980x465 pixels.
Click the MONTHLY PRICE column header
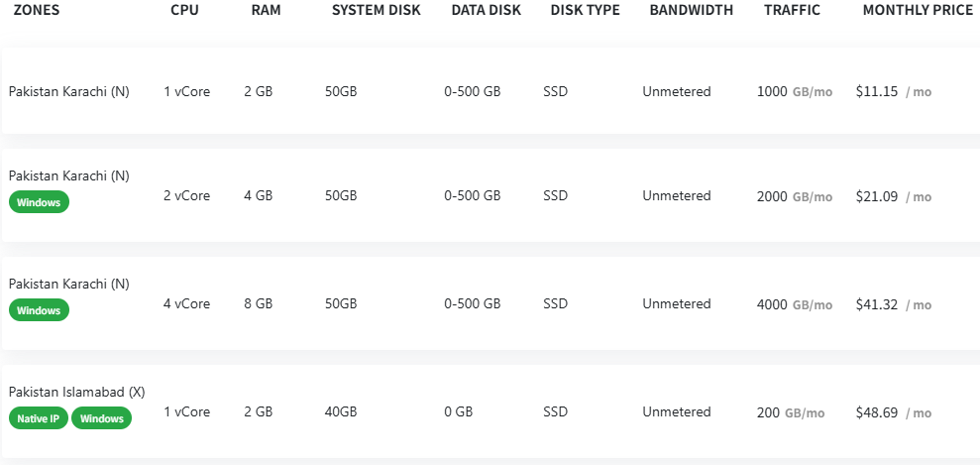(918, 10)
